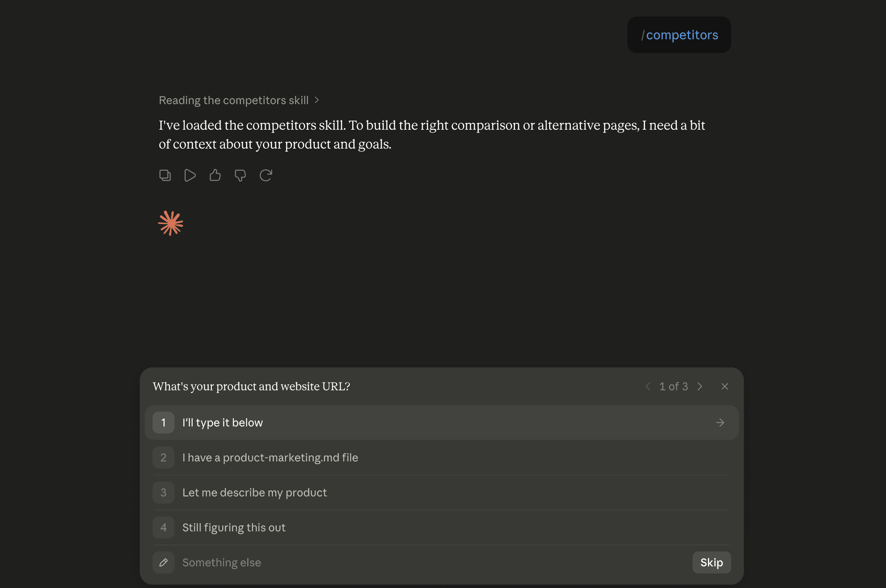Click the arrow on the first option row
Viewport: 886px width, 588px height.
pyautogui.click(x=720, y=423)
